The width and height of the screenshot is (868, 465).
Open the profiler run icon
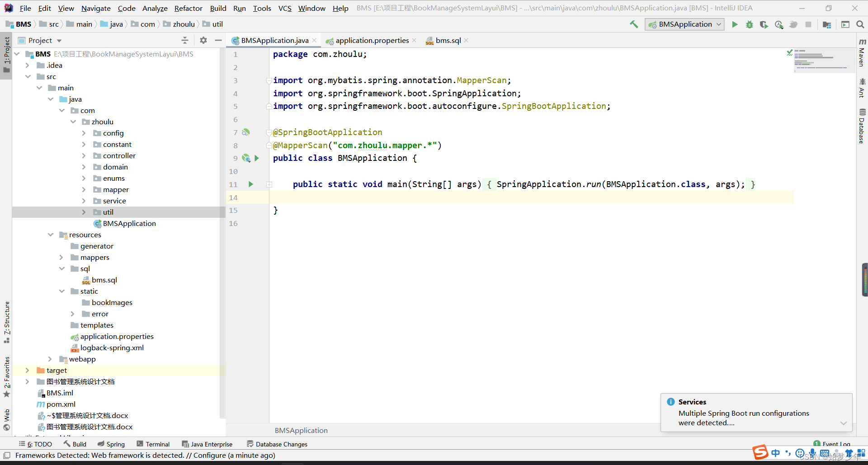779,24
